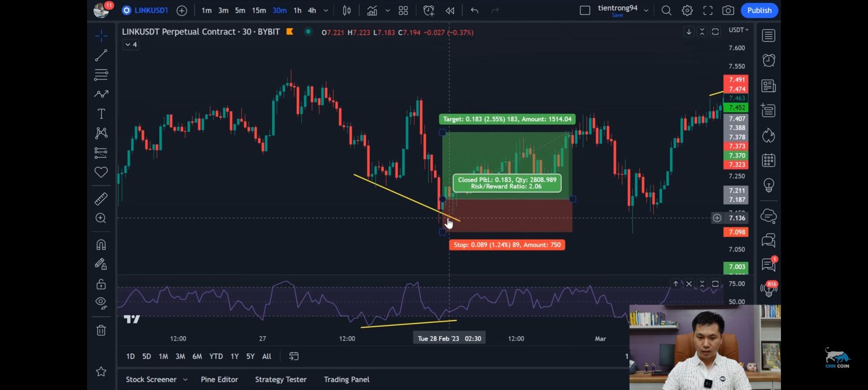Image resolution: width=868 pixels, height=390 pixels.
Task: Select the Text annotation tool
Action: [101, 114]
